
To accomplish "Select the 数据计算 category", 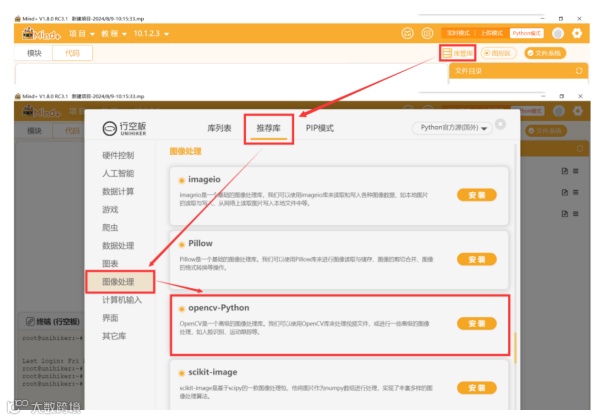I will [118, 192].
